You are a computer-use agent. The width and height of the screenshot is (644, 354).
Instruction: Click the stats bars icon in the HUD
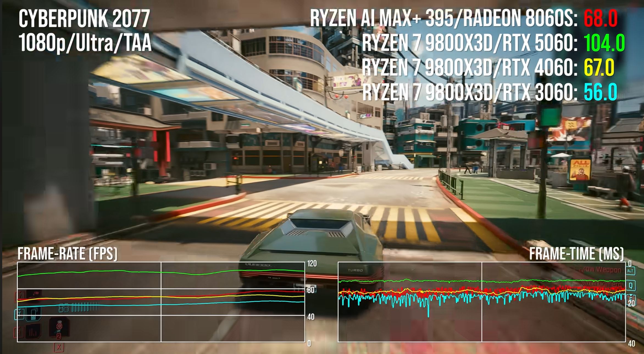32,332
